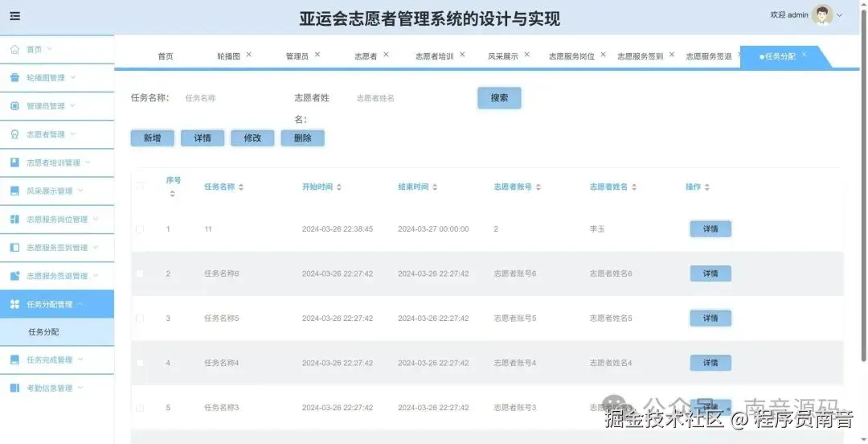The height and width of the screenshot is (444, 868).
Task: Close the active 任务分配 tab
Action: pos(805,55)
